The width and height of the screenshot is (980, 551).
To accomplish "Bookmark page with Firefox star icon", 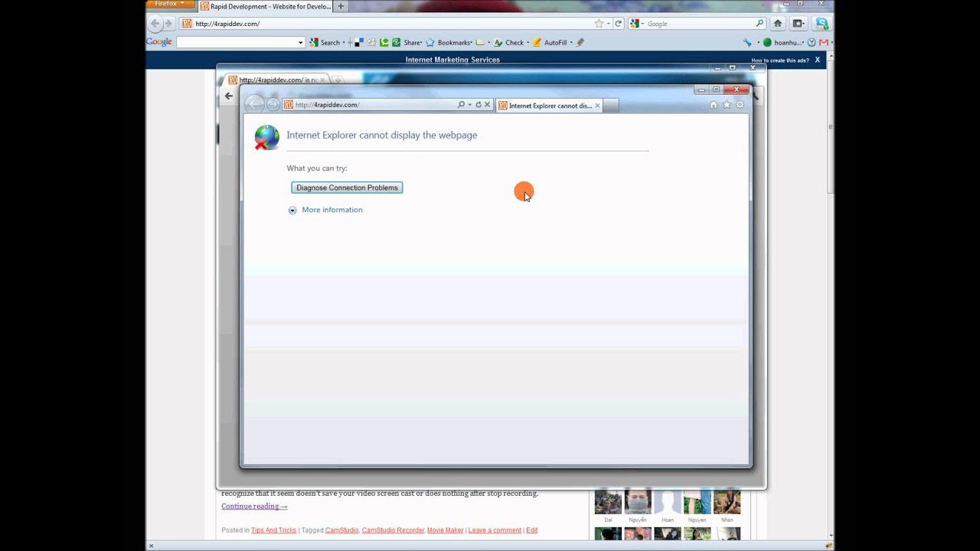I will point(599,24).
